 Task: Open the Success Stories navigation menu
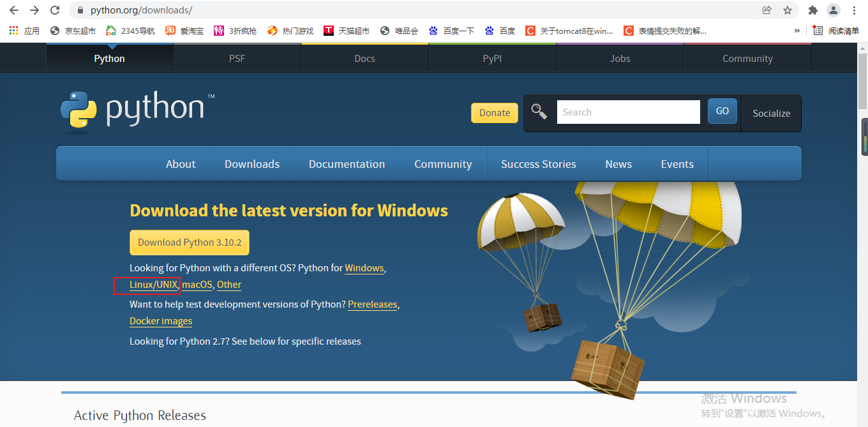539,164
